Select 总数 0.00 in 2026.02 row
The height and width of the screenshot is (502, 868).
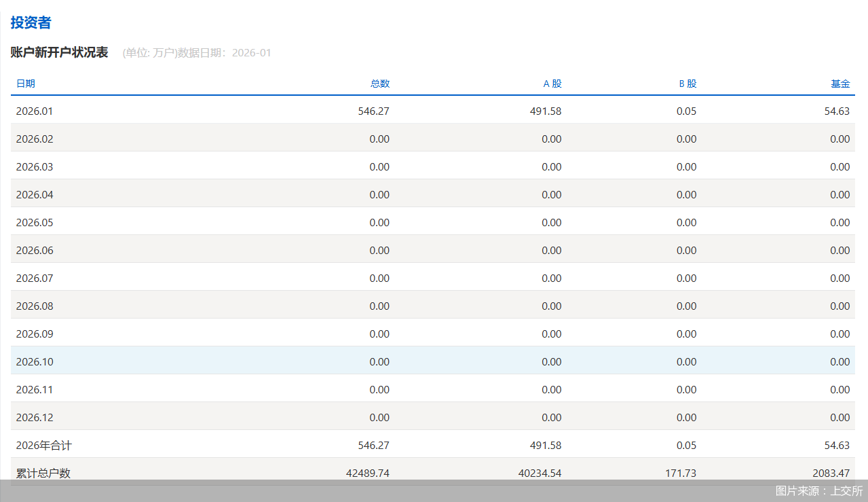(x=380, y=139)
